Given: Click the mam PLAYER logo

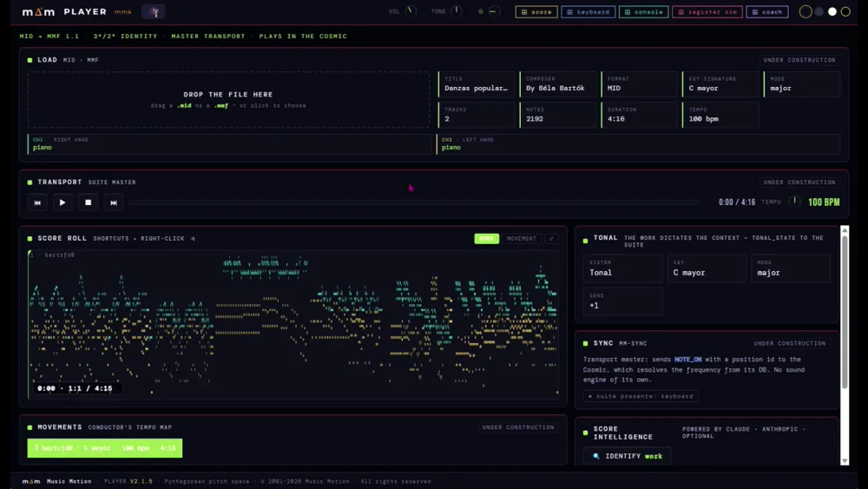Looking at the screenshot, I should [64, 11].
